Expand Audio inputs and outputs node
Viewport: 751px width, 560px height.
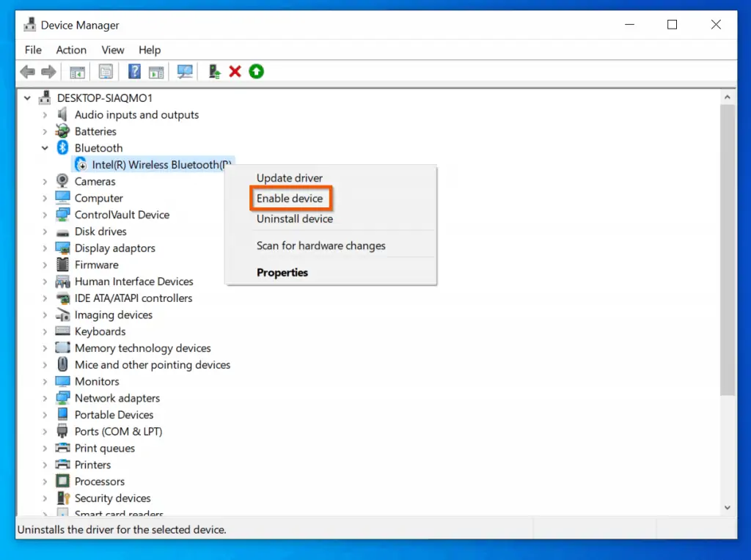(45, 115)
